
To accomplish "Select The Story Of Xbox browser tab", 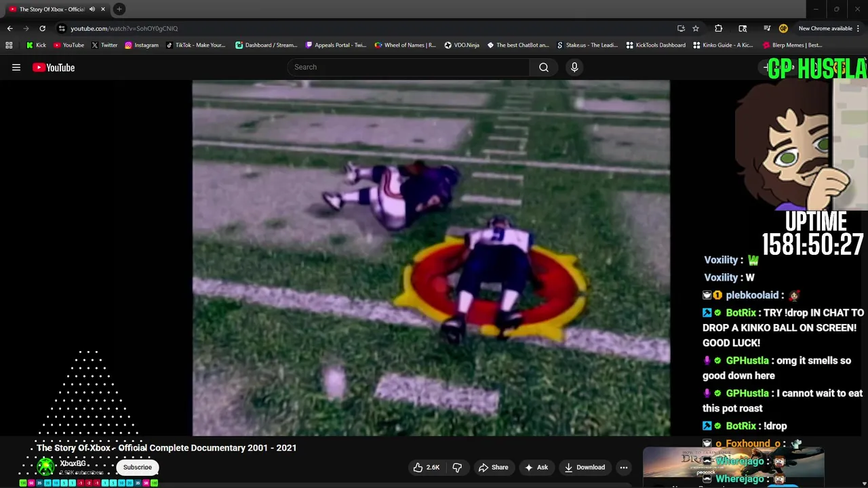I will point(56,9).
